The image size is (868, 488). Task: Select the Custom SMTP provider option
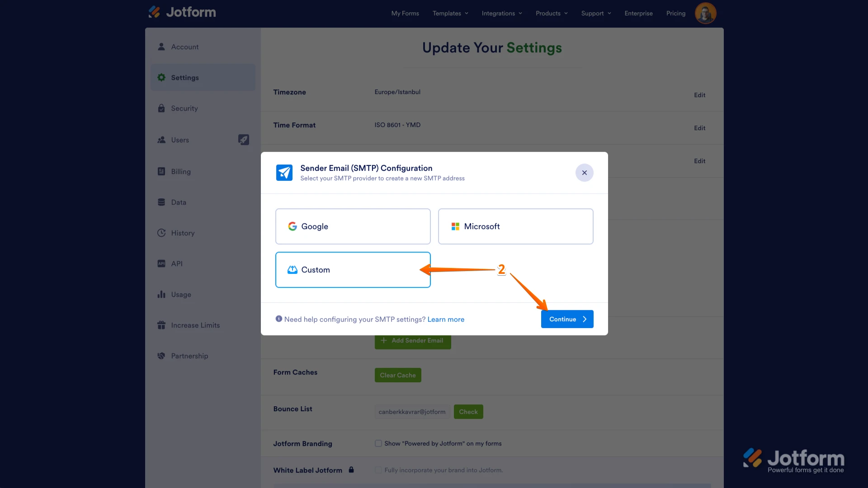point(353,270)
